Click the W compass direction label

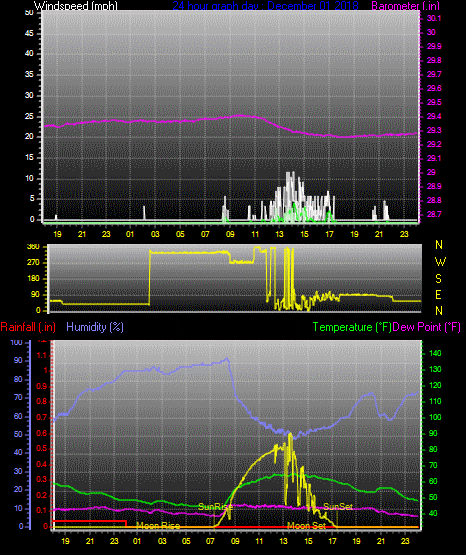440,262
